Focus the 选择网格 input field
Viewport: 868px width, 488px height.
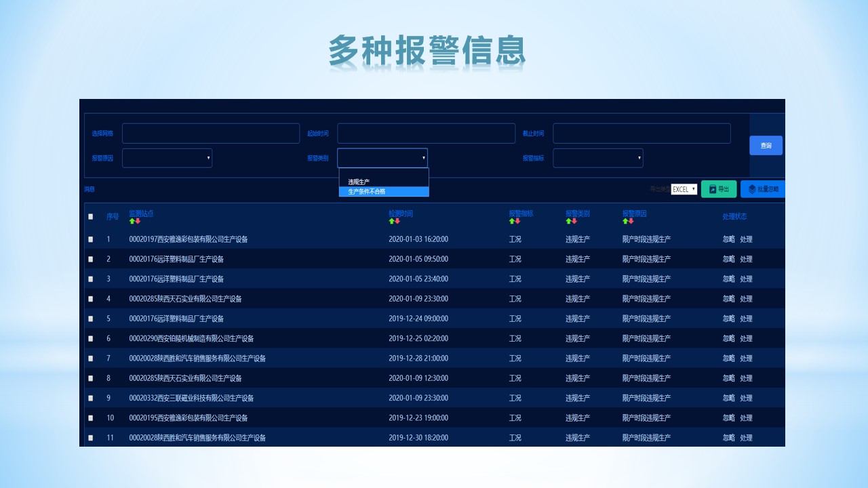click(x=211, y=134)
